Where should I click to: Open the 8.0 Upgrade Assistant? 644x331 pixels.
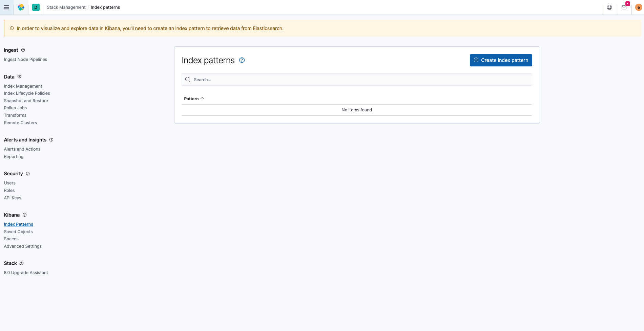[x=26, y=273]
